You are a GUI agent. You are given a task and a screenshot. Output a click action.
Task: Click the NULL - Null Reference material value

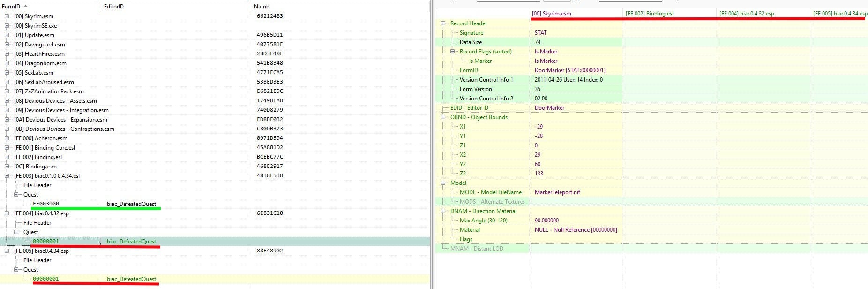(x=576, y=229)
